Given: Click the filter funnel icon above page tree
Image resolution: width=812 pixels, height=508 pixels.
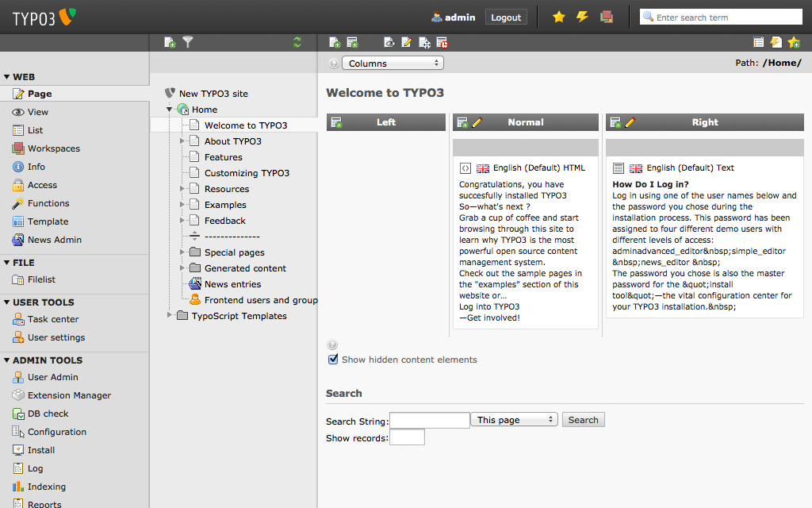Looking at the screenshot, I should 188,42.
